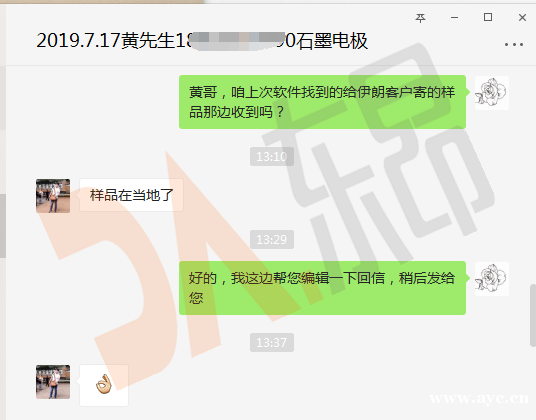Select the green message asking about 伊朗客户 samples
This screenshot has width=536, height=420.
[x=322, y=102]
